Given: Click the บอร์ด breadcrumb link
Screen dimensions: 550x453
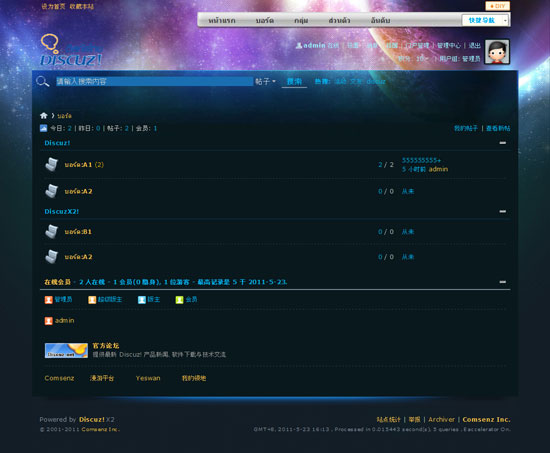Looking at the screenshot, I should tap(65, 115).
